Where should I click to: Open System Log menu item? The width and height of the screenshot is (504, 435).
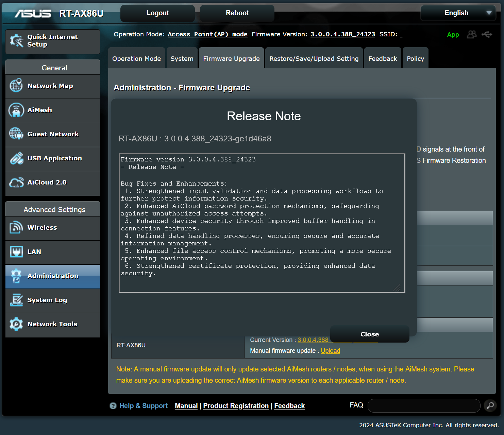tap(53, 300)
